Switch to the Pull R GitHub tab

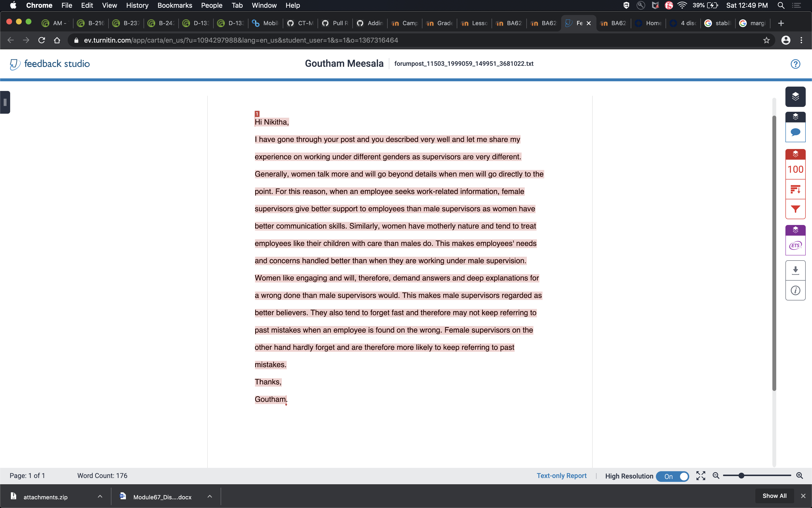tap(335, 23)
